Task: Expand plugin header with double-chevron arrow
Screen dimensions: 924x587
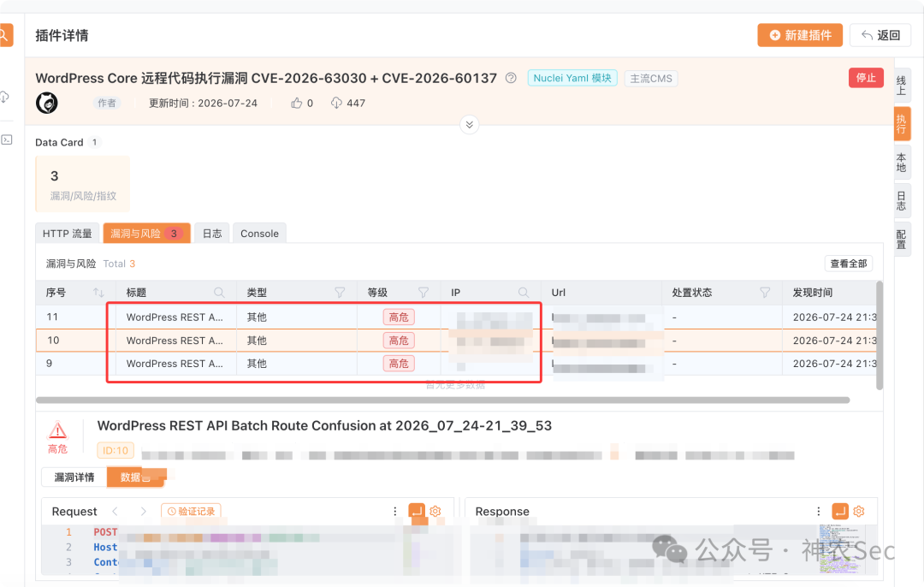Action: pos(469,124)
